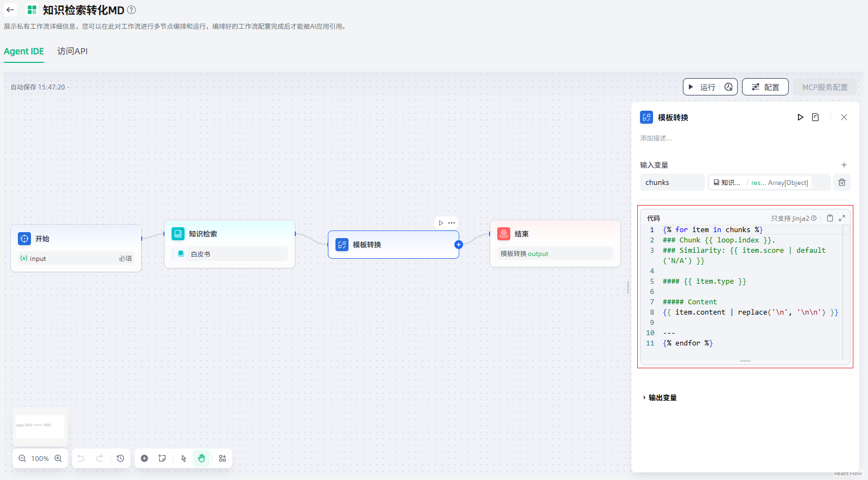
Task: Toggle the hand pan mode
Action: (x=201, y=458)
